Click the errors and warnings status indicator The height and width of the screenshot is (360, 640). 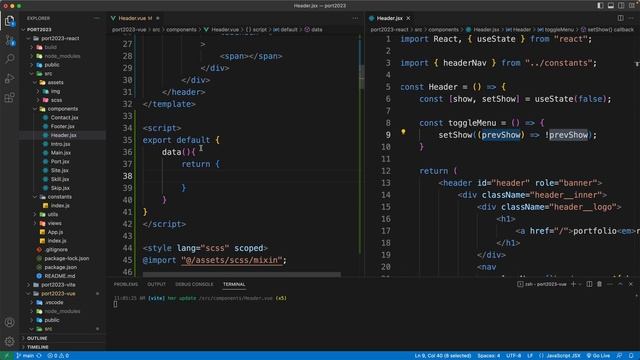tap(58, 356)
